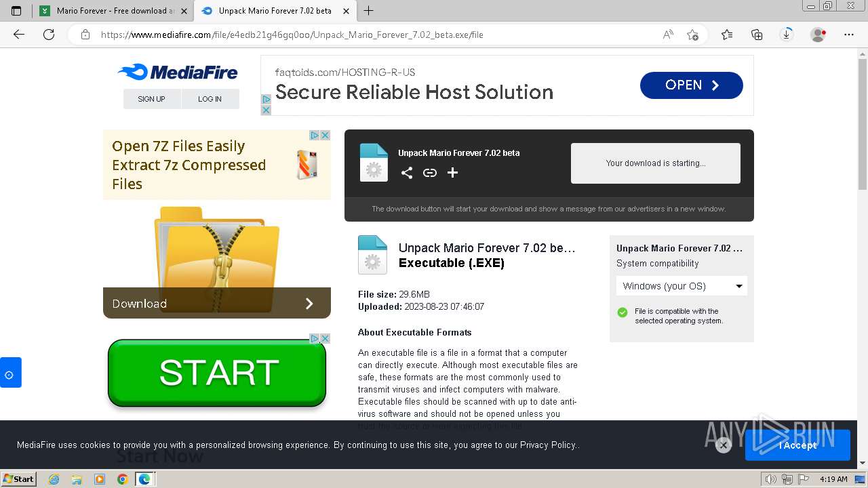868x488 pixels.
Task: Refresh the page with reload icon
Action: coord(49,35)
